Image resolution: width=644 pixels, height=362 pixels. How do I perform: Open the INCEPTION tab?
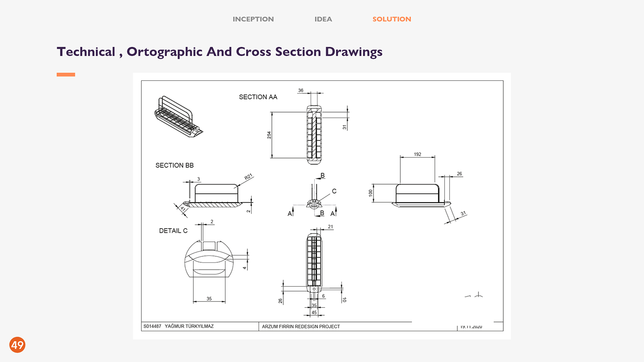click(x=253, y=19)
